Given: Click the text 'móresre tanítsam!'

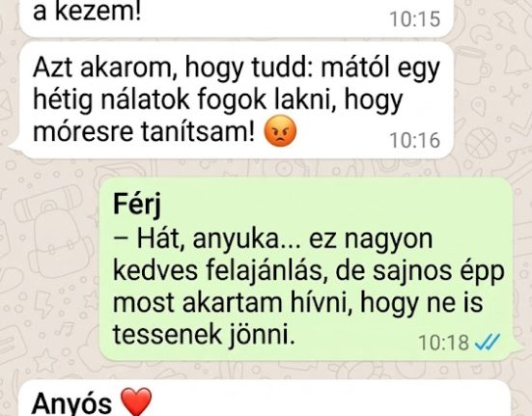Looking at the screenshot, I should tap(144, 132).
